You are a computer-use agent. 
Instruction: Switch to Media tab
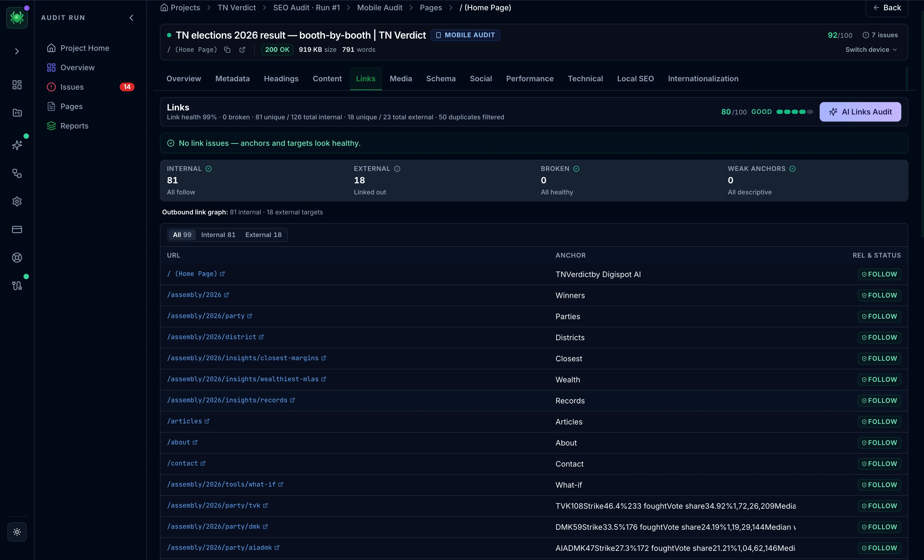pos(401,79)
